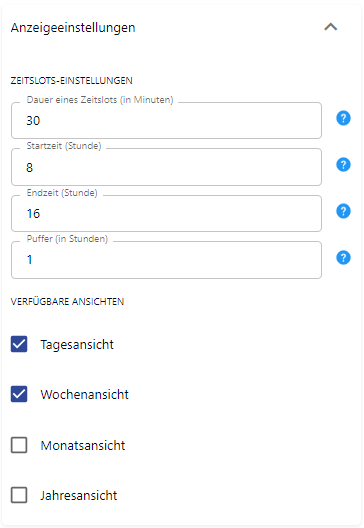Enable the Monatsansicht checkbox

[x=19, y=445]
